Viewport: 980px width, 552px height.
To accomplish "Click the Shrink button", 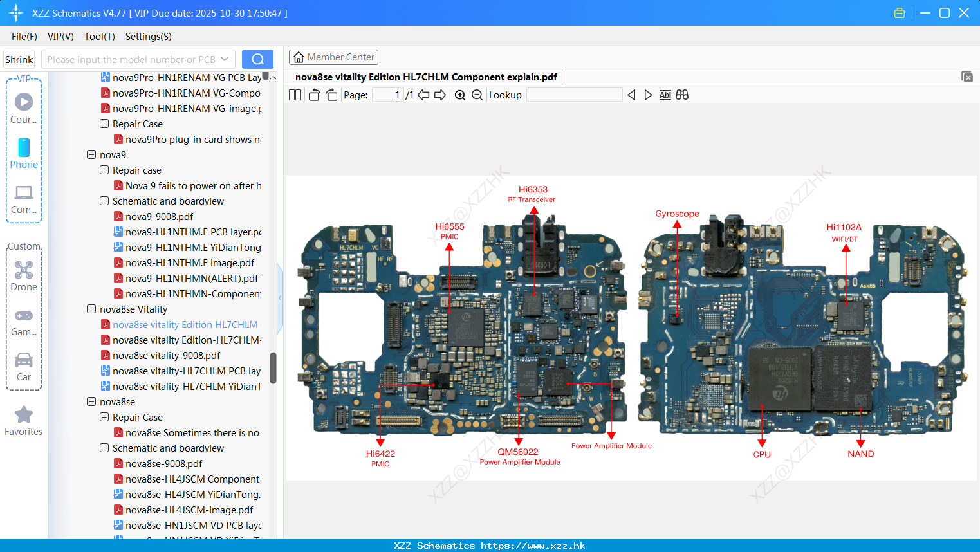I will tap(19, 59).
